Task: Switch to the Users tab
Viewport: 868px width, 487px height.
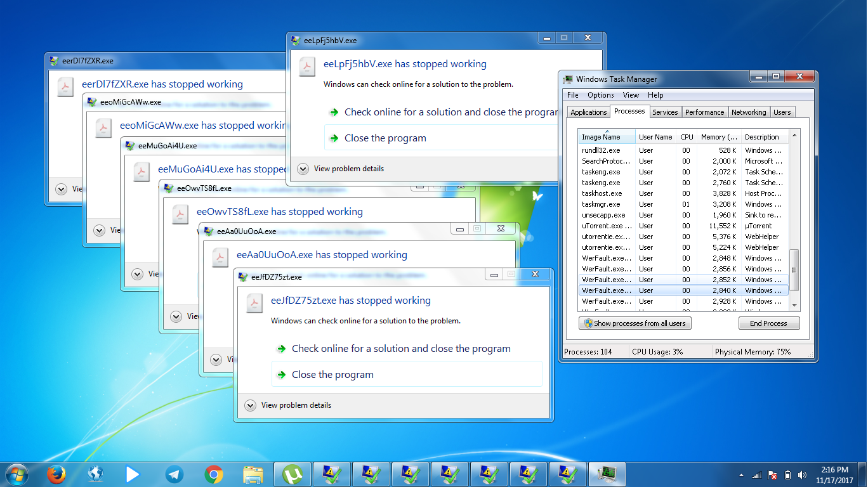Action: pos(782,112)
